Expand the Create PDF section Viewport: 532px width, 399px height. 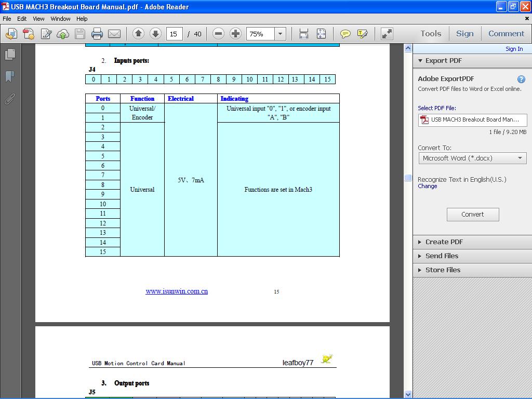pyautogui.click(x=444, y=242)
